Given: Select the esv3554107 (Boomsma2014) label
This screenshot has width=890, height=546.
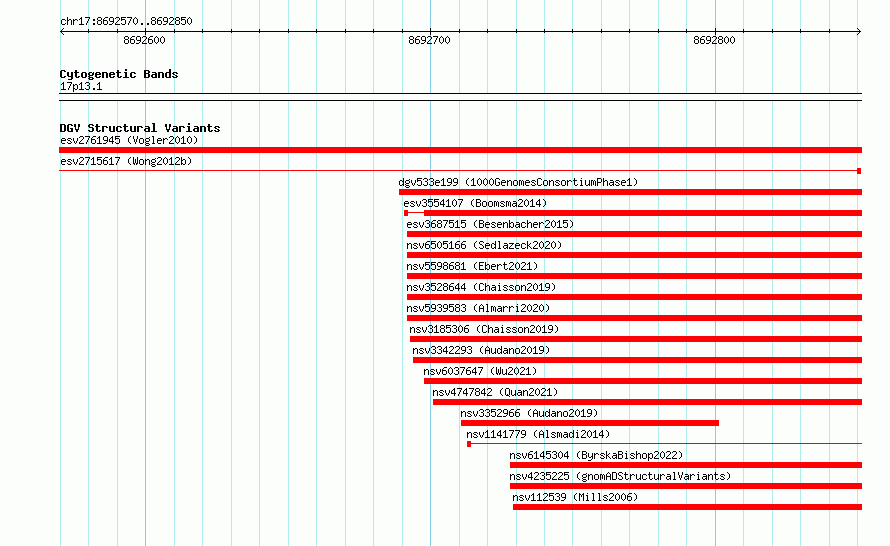Looking at the screenshot, I should [475, 203].
